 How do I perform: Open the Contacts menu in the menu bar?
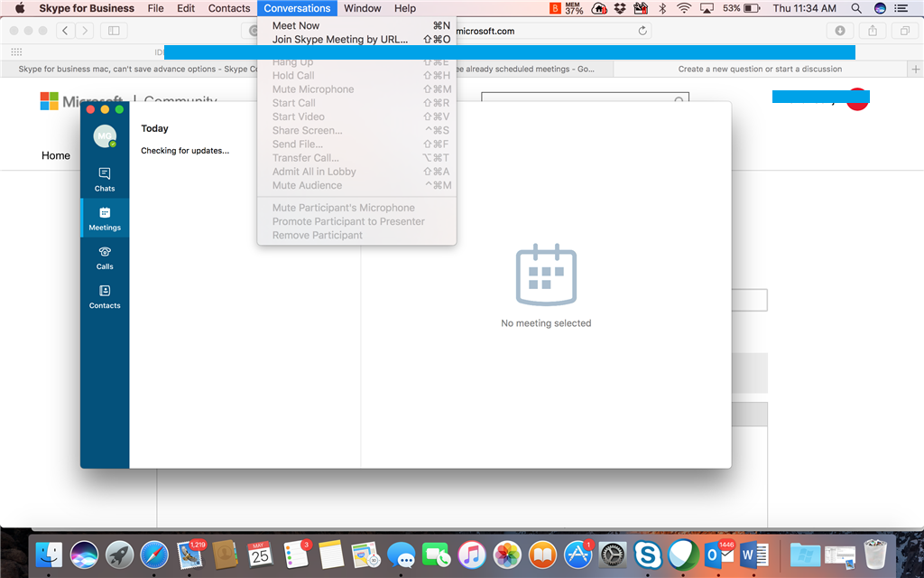(x=229, y=8)
